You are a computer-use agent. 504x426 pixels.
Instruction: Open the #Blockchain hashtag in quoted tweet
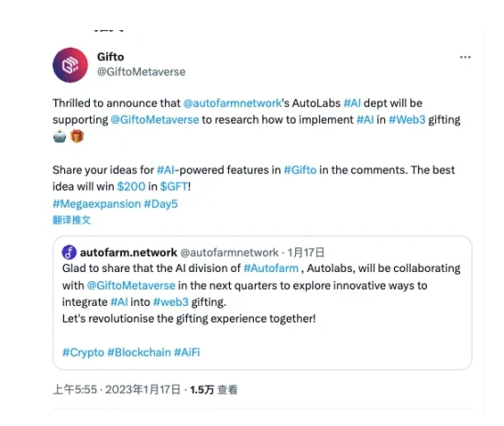click(x=139, y=353)
